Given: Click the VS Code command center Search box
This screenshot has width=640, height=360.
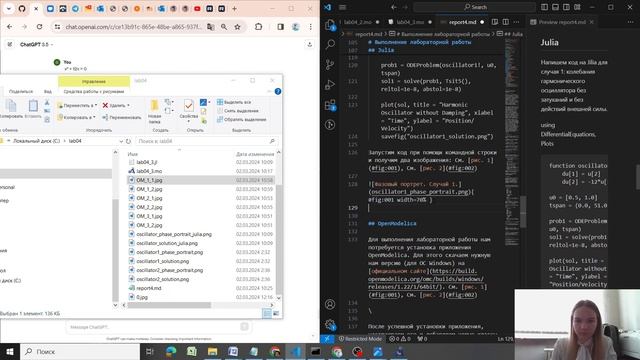Looking at the screenshot, I should click(475, 7).
